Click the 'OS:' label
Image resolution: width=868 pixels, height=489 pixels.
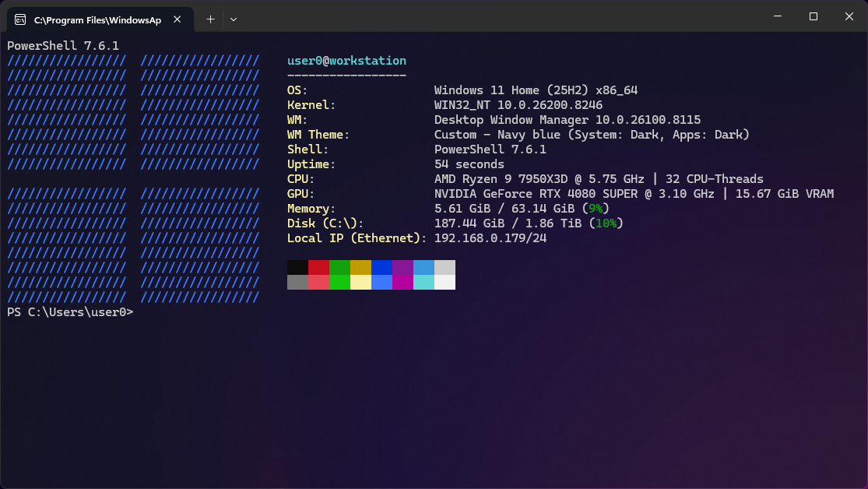coord(297,90)
